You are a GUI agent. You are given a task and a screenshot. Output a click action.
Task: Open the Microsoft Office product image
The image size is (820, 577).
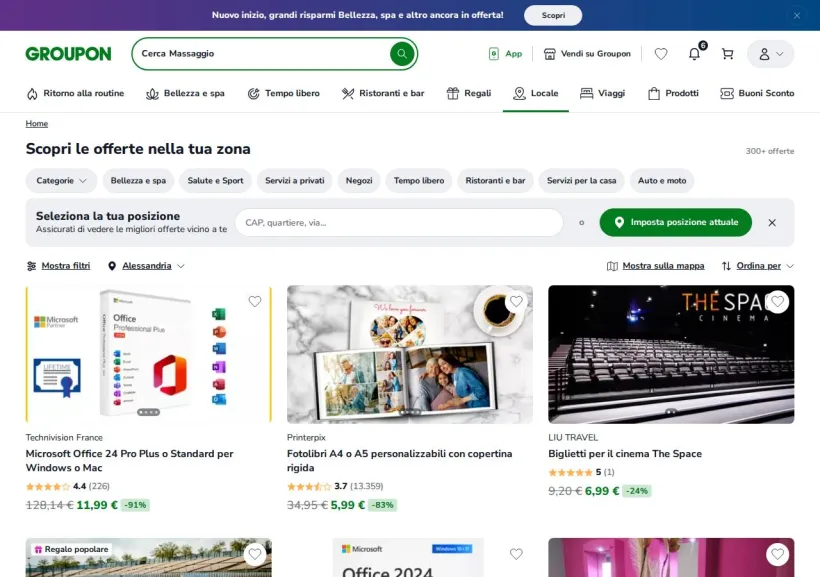(149, 354)
